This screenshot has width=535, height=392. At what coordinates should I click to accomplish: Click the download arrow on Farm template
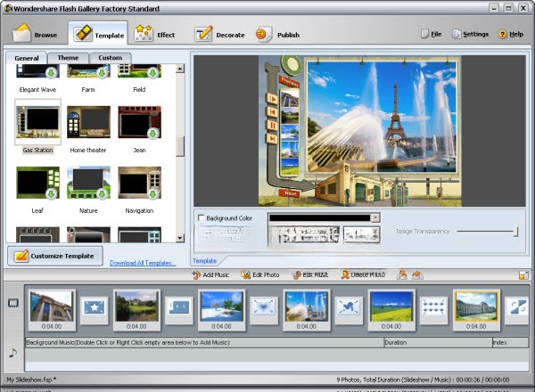(102, 72)
